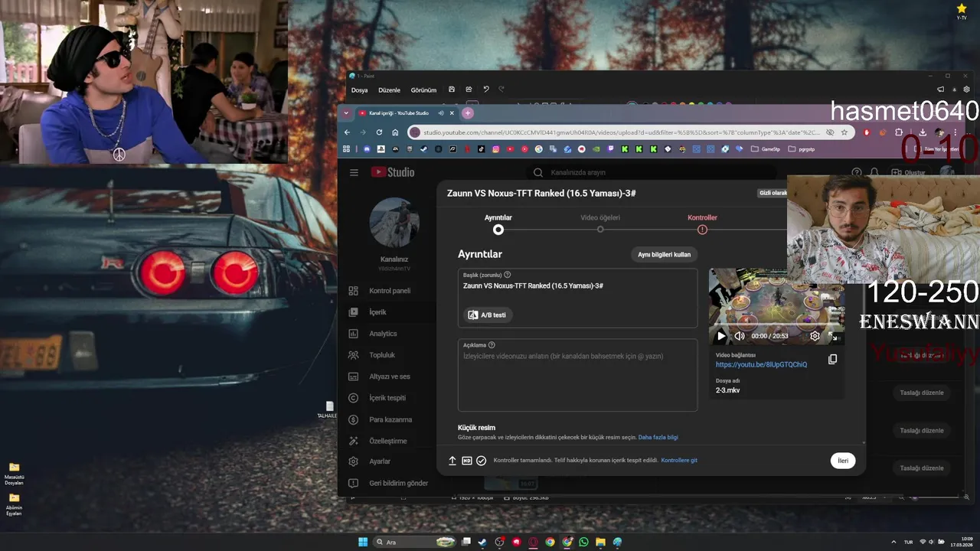Open the Düzenle menu in Paint

tap(389, 90)
